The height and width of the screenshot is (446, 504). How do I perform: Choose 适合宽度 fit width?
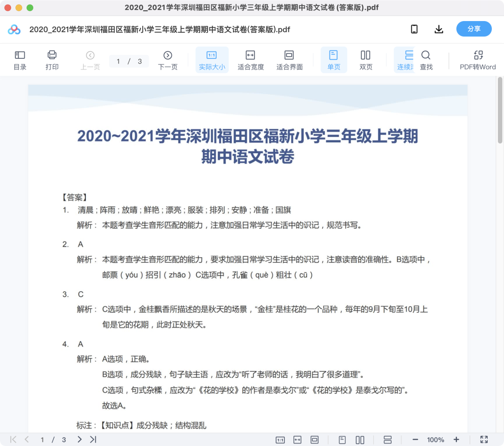click(x=251, y=60)
